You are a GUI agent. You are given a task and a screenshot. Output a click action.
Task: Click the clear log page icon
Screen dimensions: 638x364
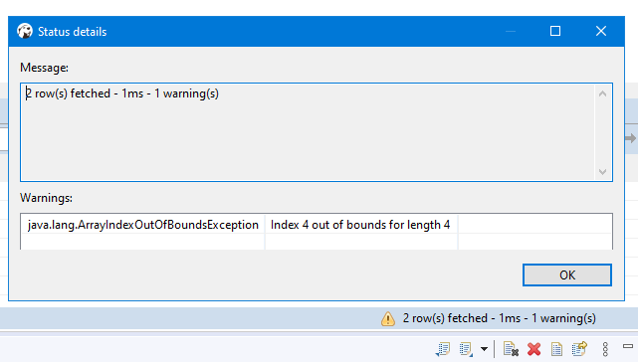tap(511, 349)
